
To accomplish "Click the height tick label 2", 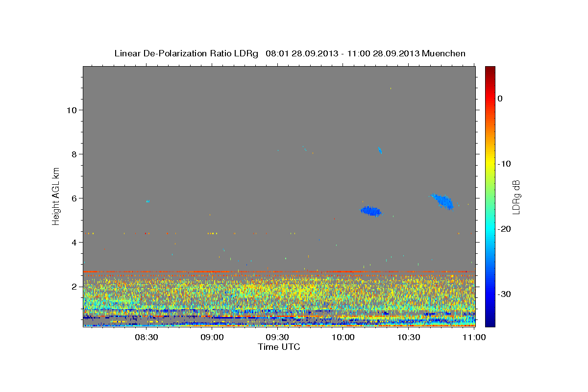I will [73, 286].
